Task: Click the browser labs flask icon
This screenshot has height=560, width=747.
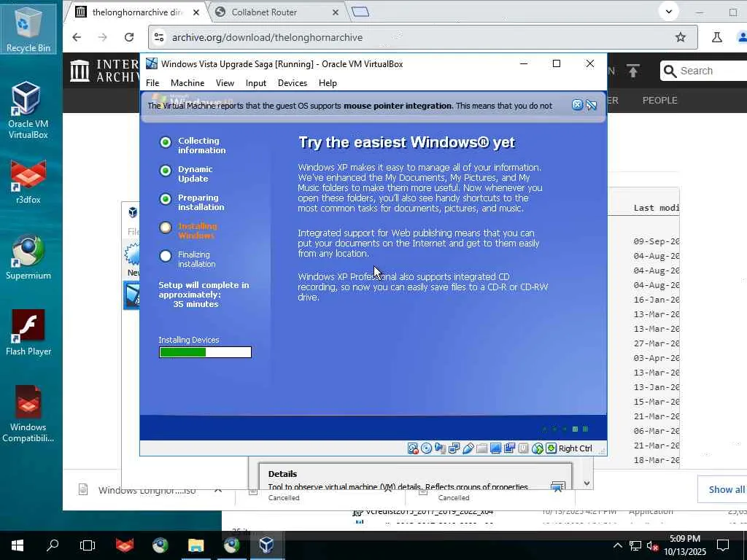Action: point(717,37)
